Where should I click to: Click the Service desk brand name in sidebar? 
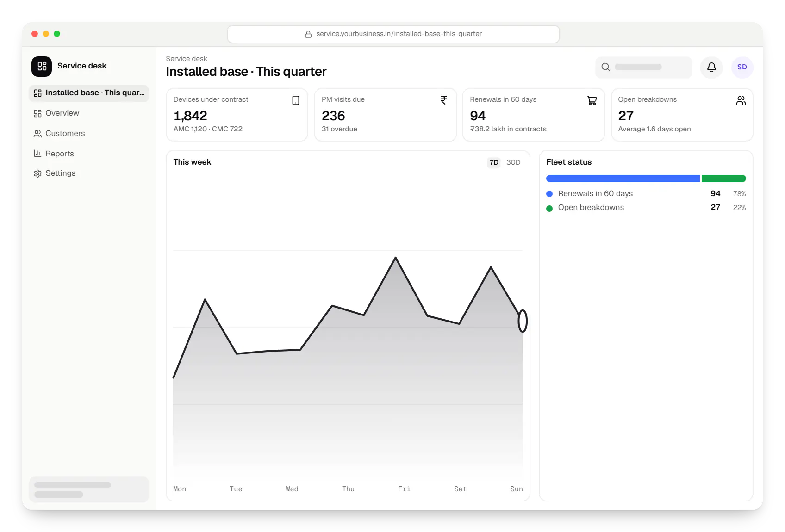coord(82,66)
